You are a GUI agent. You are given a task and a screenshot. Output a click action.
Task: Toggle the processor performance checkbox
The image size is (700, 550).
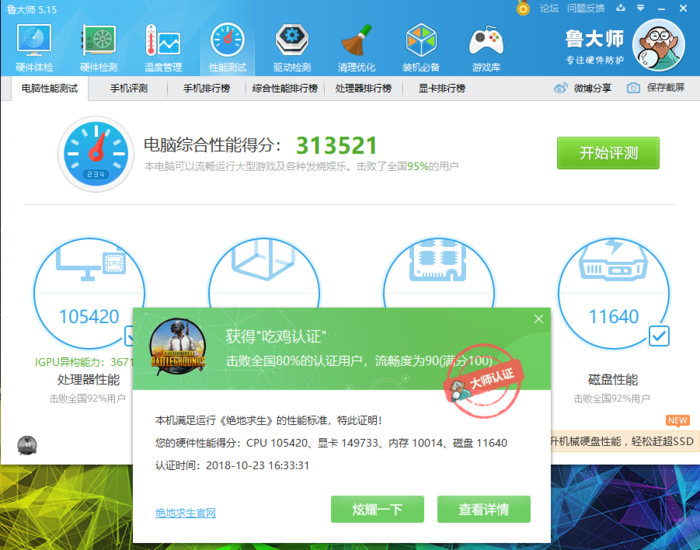pyautogui.click(x=129, y=336)
